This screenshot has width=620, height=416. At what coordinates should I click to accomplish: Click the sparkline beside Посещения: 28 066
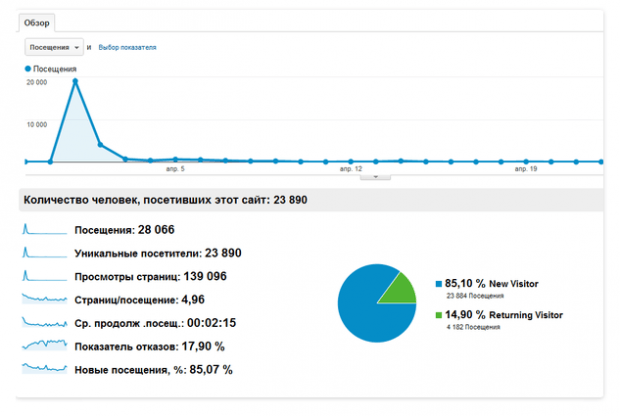[43, 230]
